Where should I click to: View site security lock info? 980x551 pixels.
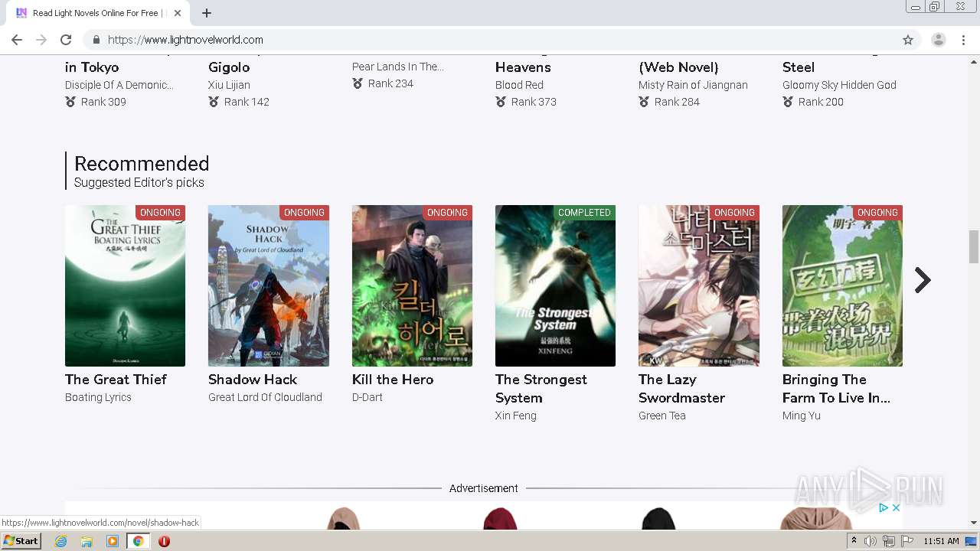(96, 40)
